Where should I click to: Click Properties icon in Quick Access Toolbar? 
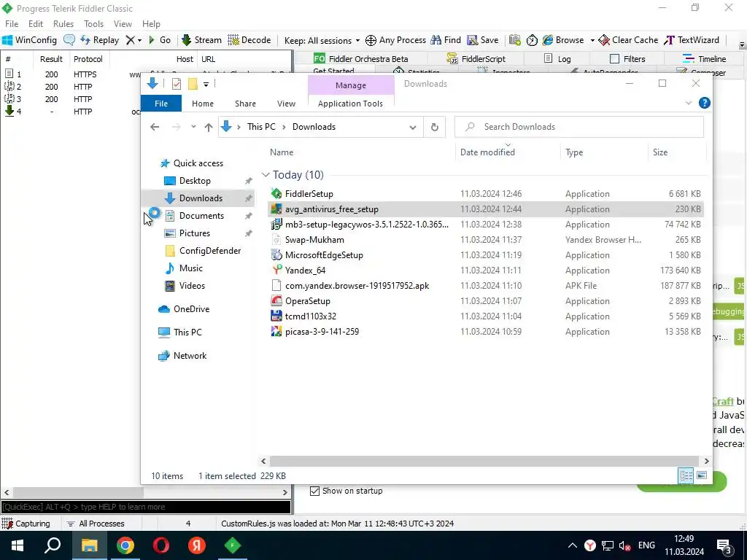pos(177,85)
